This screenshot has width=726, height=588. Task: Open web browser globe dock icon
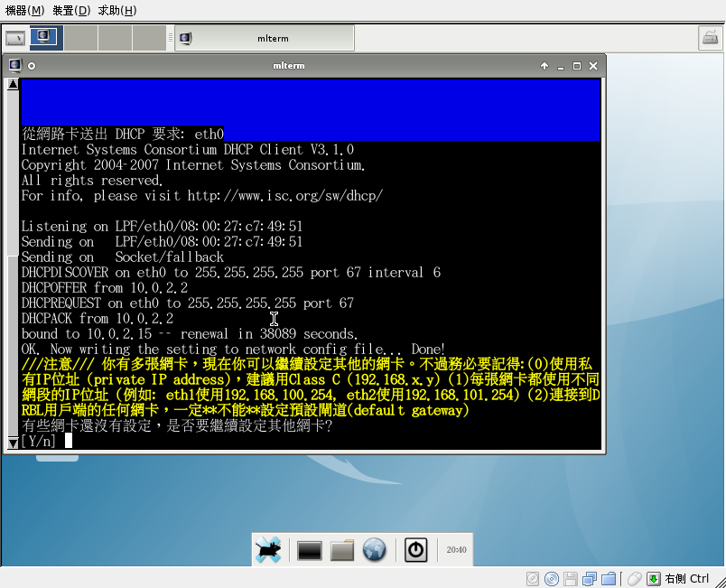coord(374,550)
